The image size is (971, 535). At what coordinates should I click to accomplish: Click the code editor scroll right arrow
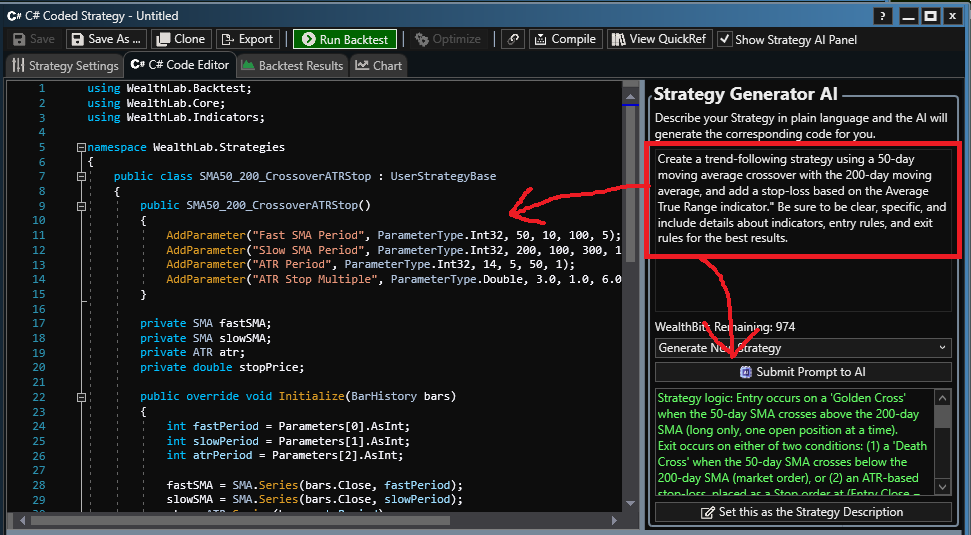point(614,521)
